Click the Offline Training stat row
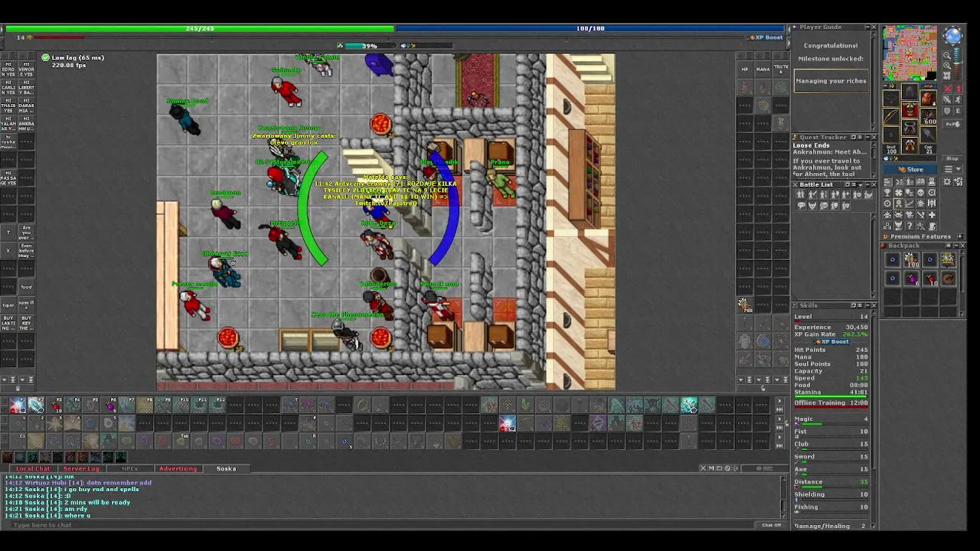 (x=831, y=403)
